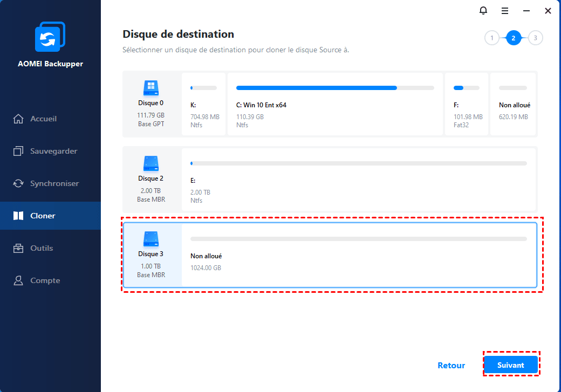Select the K: partition on Disque 0

click(203, 104)
